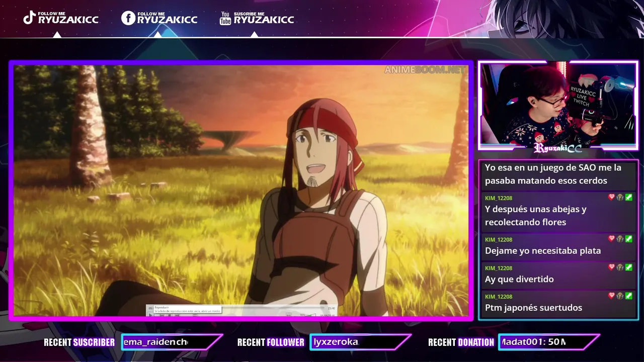Click the TikTok logo icon in header

point(30,18)
